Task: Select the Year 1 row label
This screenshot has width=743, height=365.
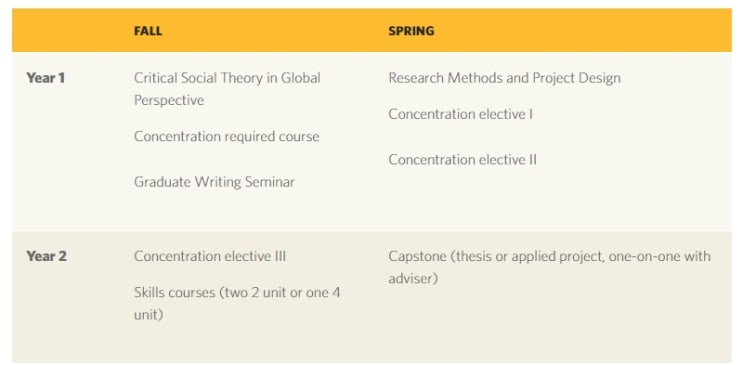Action: (45, 78)
